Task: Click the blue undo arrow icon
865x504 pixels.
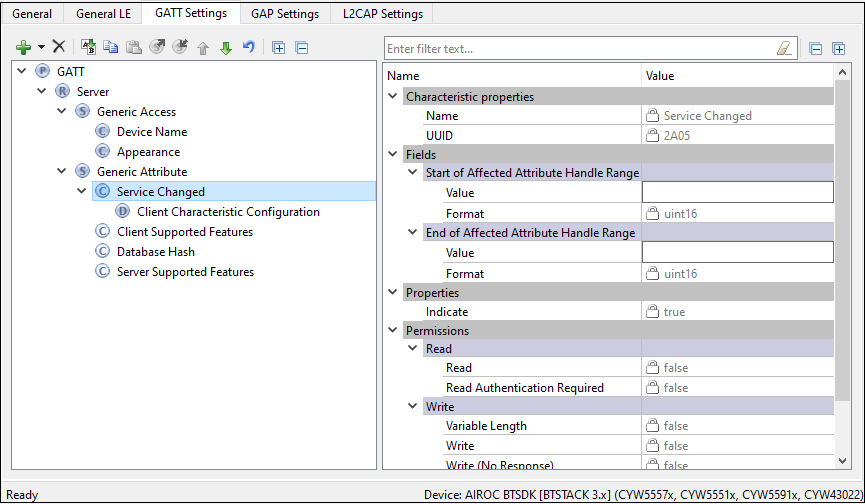Action: [248, 47]
